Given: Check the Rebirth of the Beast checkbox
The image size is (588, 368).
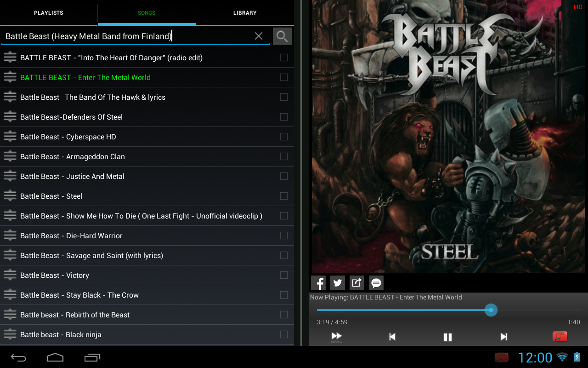Looking at the screenshot, I should [x=284, y=315].
